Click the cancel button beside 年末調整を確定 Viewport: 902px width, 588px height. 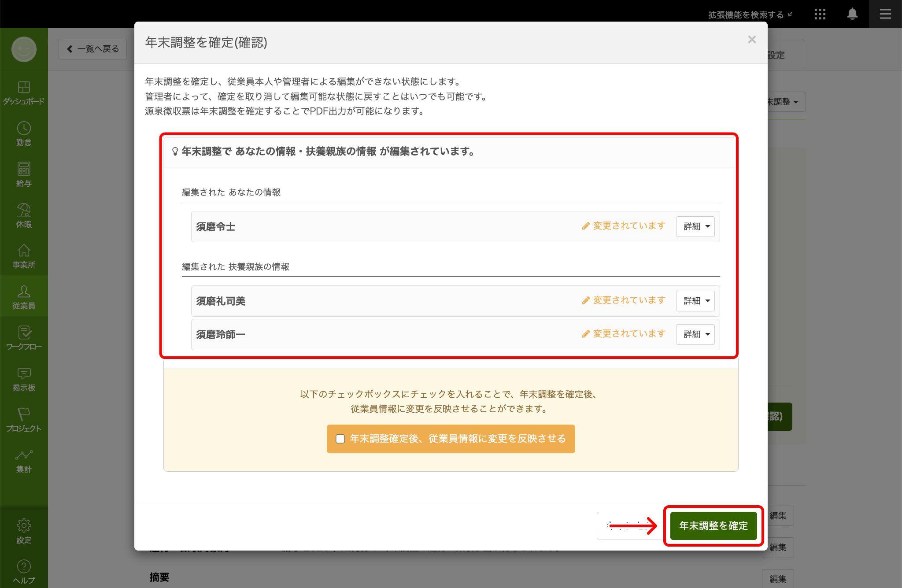[629, 525]
